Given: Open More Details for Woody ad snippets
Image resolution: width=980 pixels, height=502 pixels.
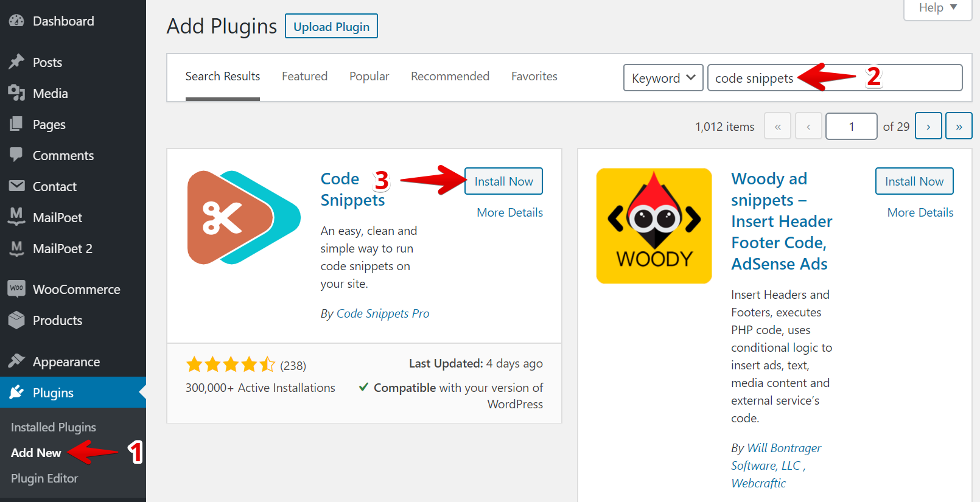Looking at the screenshot, I should click(x=920, y=212).
